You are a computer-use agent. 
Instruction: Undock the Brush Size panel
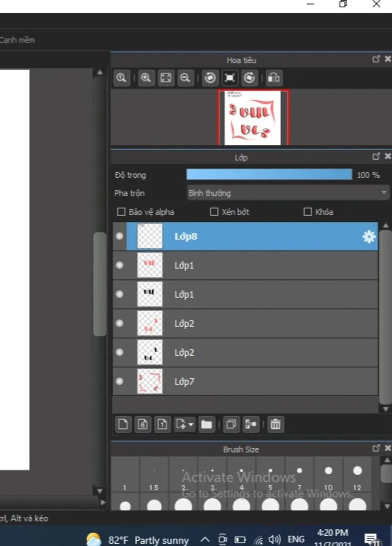pyautogui.click(x=376, y=448)
